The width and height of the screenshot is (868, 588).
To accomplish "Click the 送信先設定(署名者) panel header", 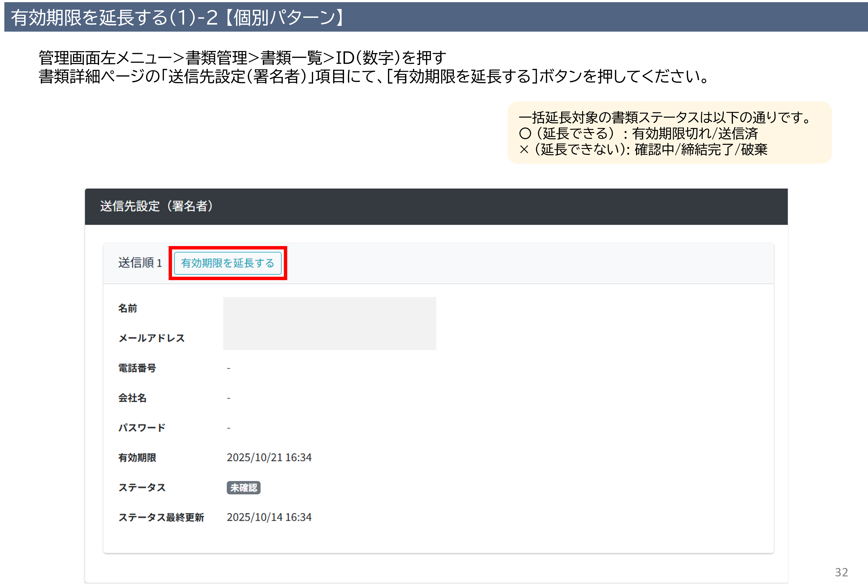I will 156,206.
